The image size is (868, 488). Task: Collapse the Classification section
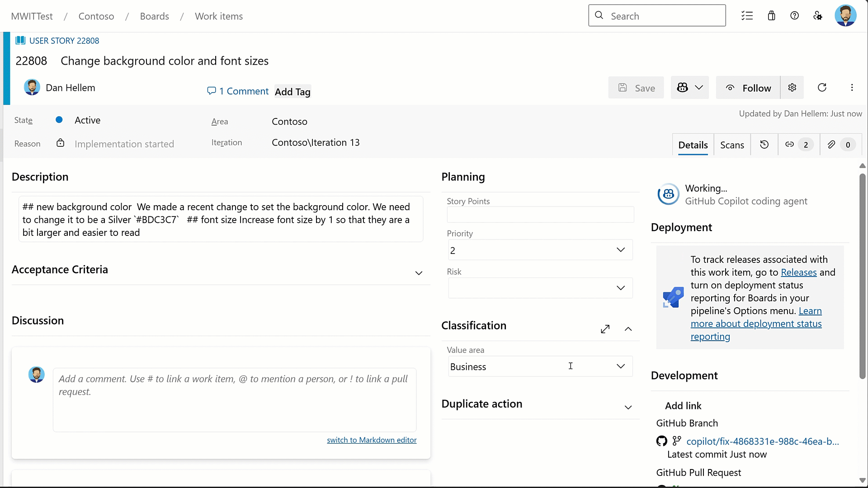pos(628,329)
